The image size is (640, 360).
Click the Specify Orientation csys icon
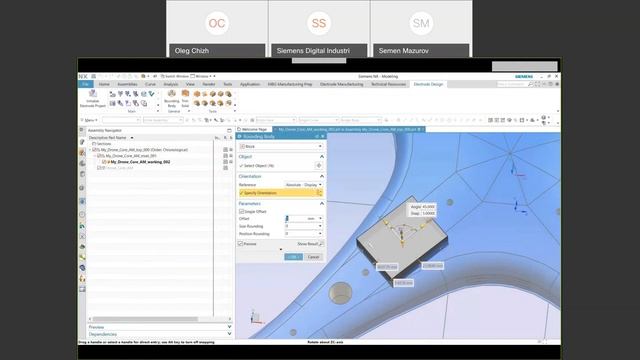[x=319, y=193]
